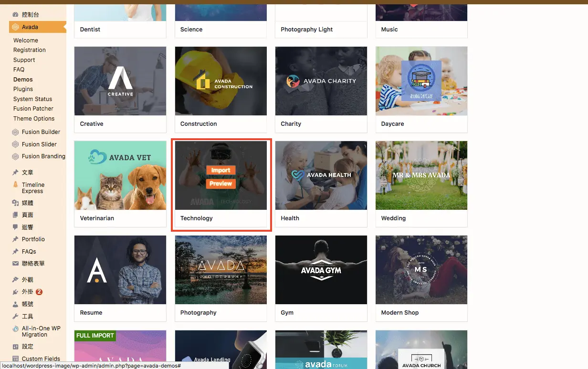The image size is (588, 369).
Task: Pick the Avada Vet demo thumbnail
Action: point(120,175)
